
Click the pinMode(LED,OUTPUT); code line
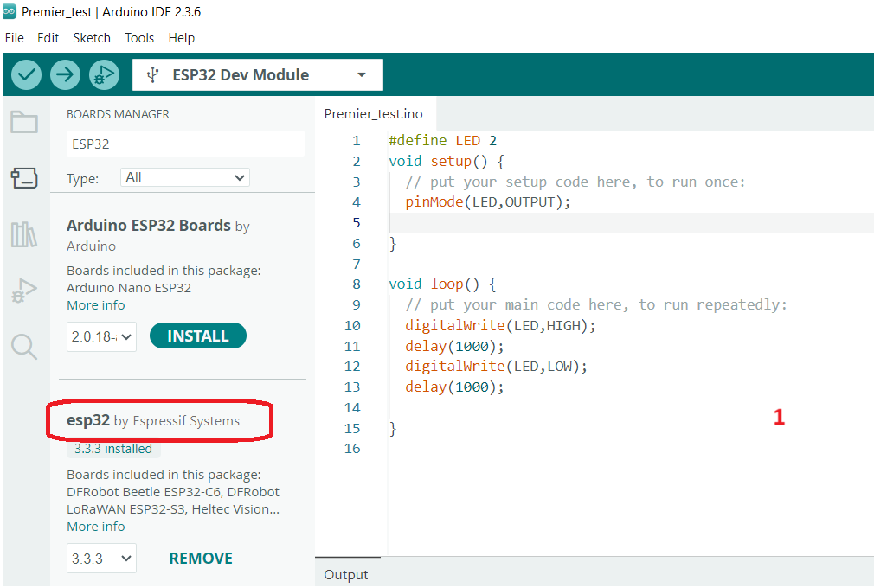coord(488,202)
